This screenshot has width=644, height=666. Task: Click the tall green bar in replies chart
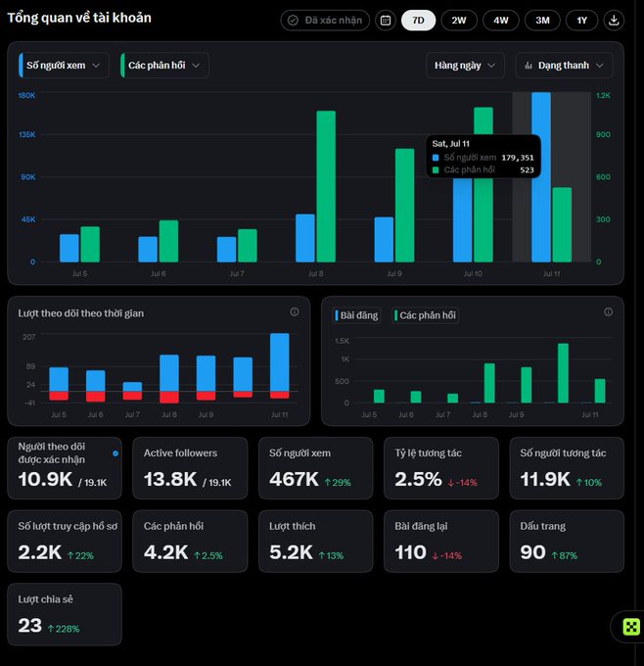563,373
